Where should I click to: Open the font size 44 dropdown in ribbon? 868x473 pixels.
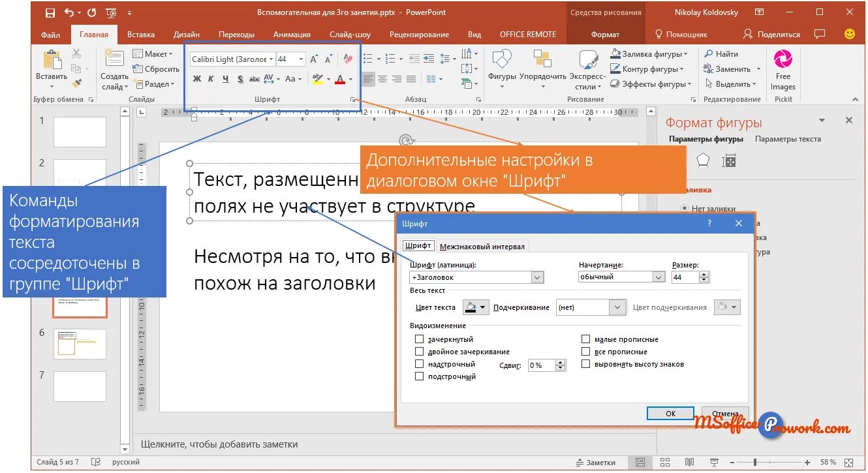click(x=301, y=59)
